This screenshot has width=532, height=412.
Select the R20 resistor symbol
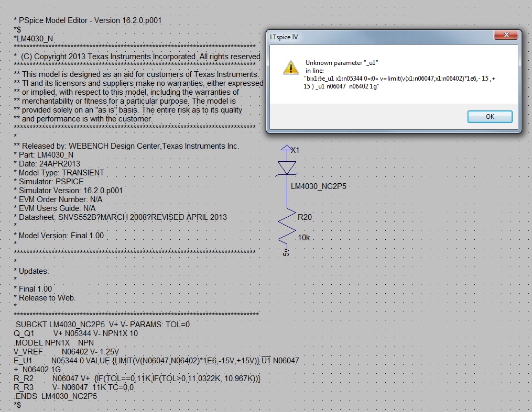(x=287, y=226)
